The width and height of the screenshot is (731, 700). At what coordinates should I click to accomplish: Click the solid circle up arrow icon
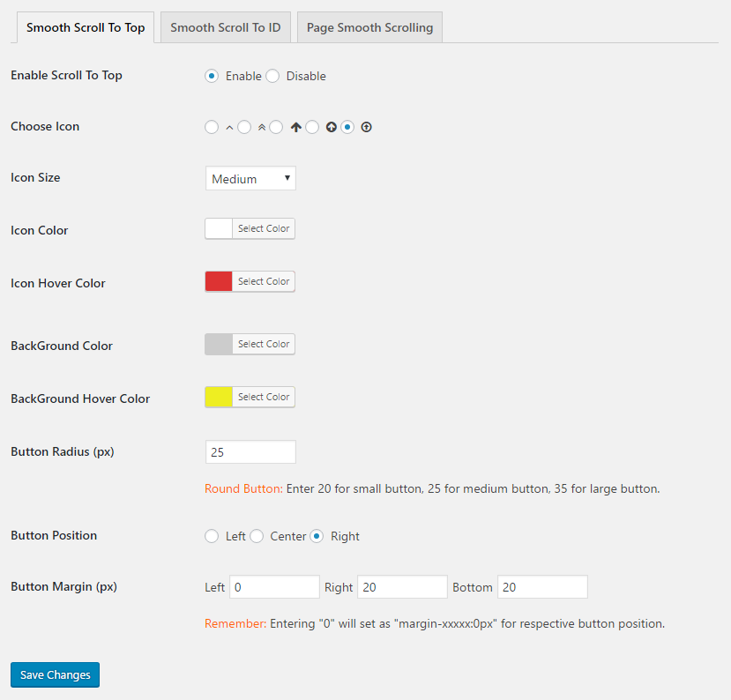[x=331, y=127]
